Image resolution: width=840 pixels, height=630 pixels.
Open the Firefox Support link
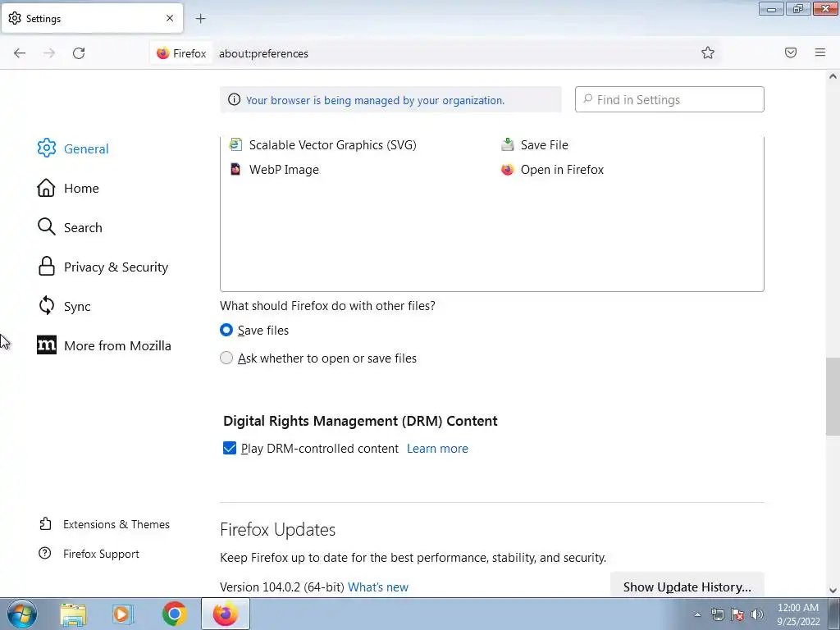101,554
